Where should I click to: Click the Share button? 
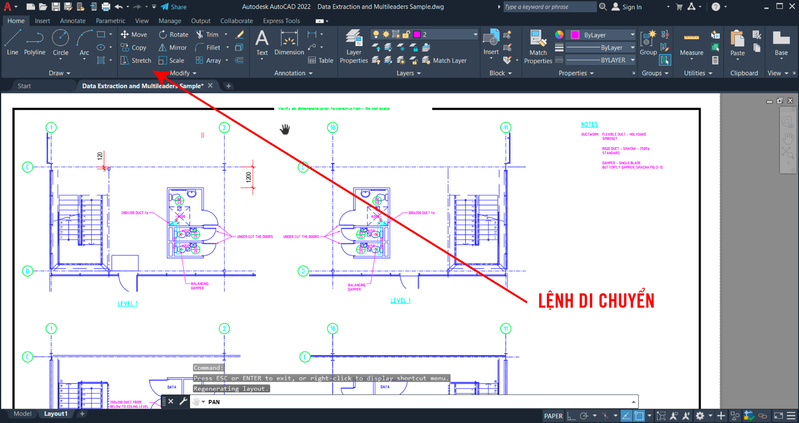point(174,7)
